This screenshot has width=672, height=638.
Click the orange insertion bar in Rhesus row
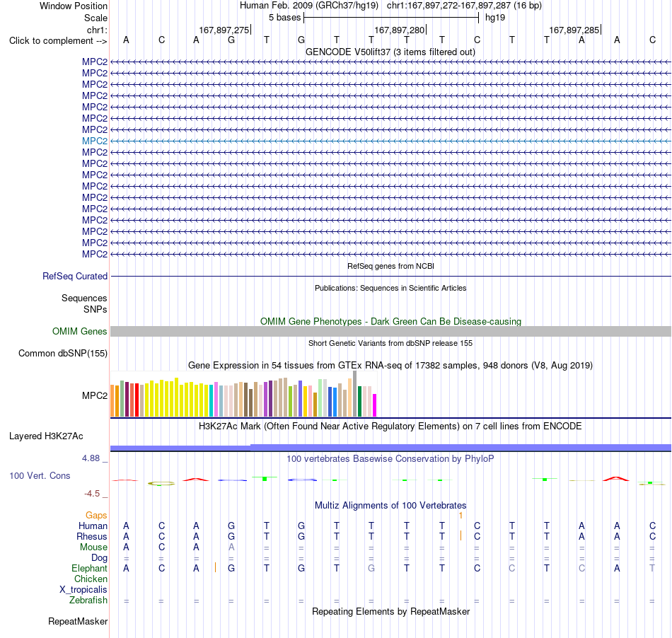pyautogui.click(x=460, y=535)
